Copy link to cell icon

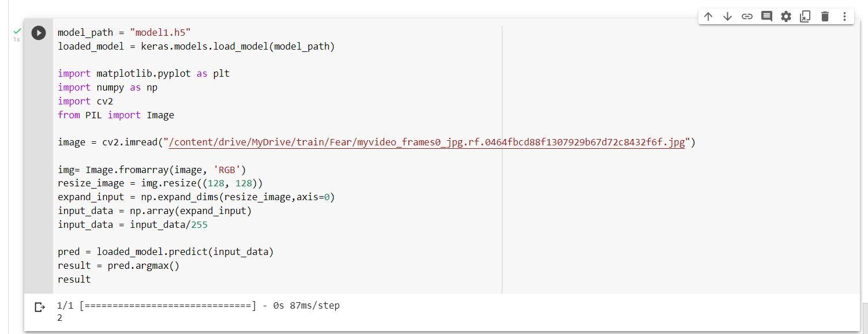[x=747, y=17]
